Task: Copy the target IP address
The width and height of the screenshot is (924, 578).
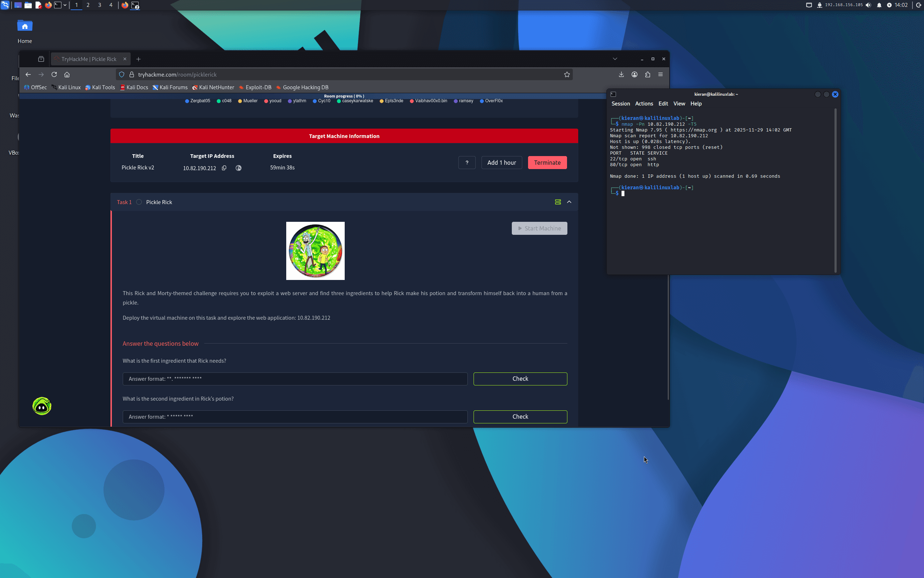Action: coord(224,168)
